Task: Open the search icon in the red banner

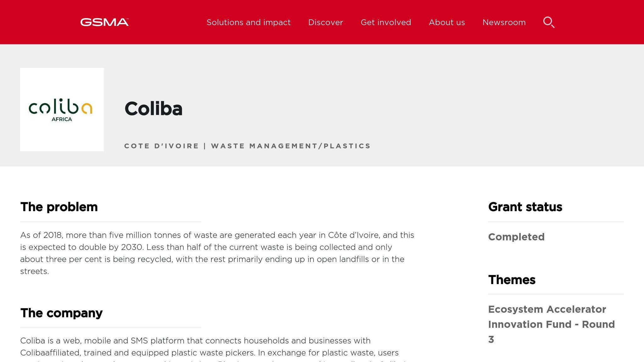Action: 549,22
